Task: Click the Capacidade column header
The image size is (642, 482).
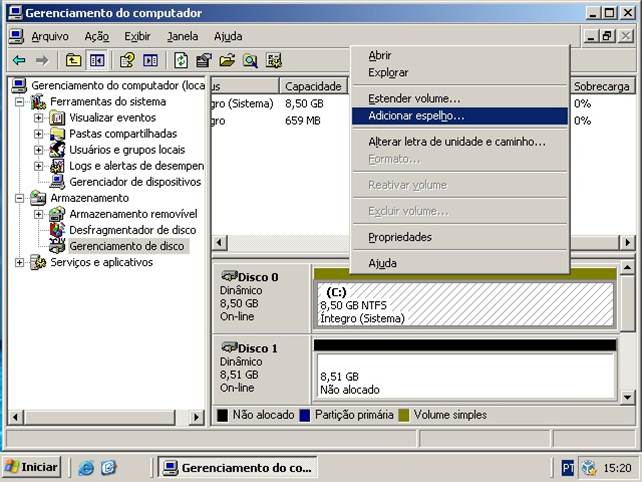Action: (313, 86)
